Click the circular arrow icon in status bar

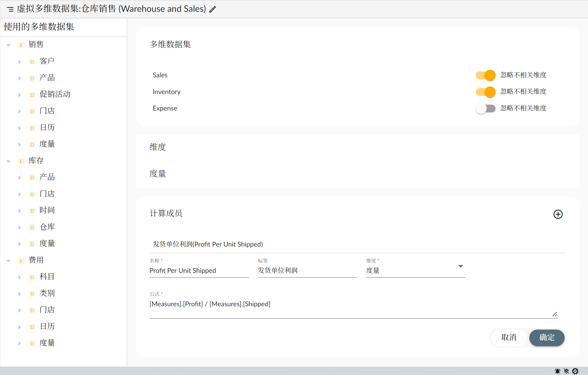(x=575, y=371)
